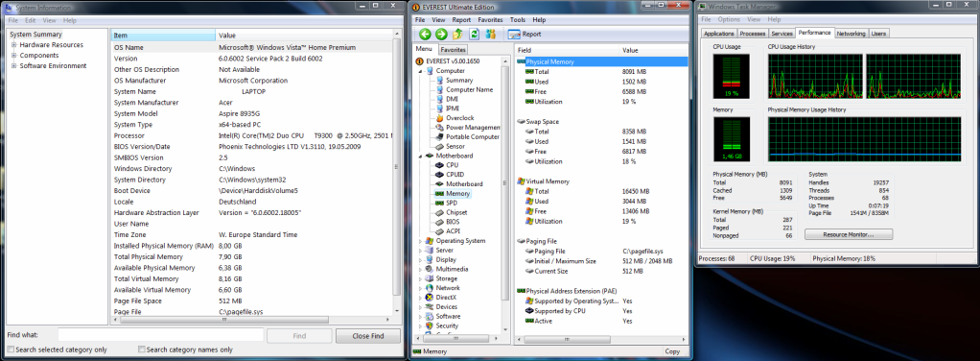Expand Software Environment in System Information

(13, 65)
